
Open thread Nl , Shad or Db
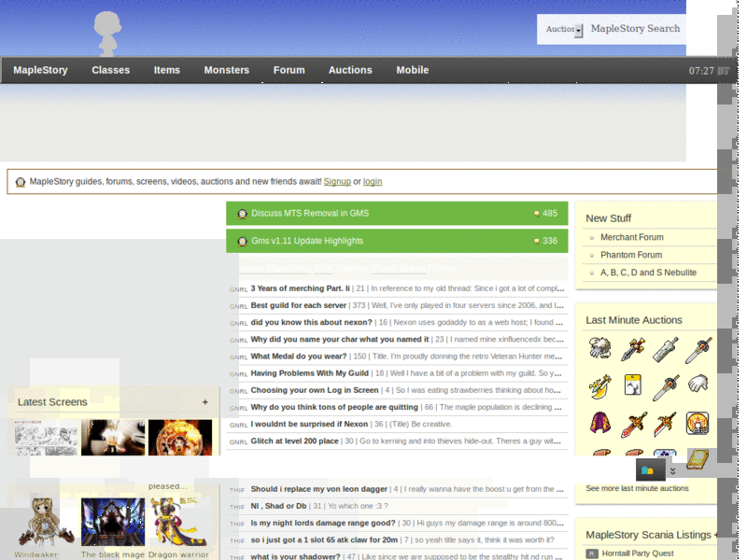[x=278, y=506]
